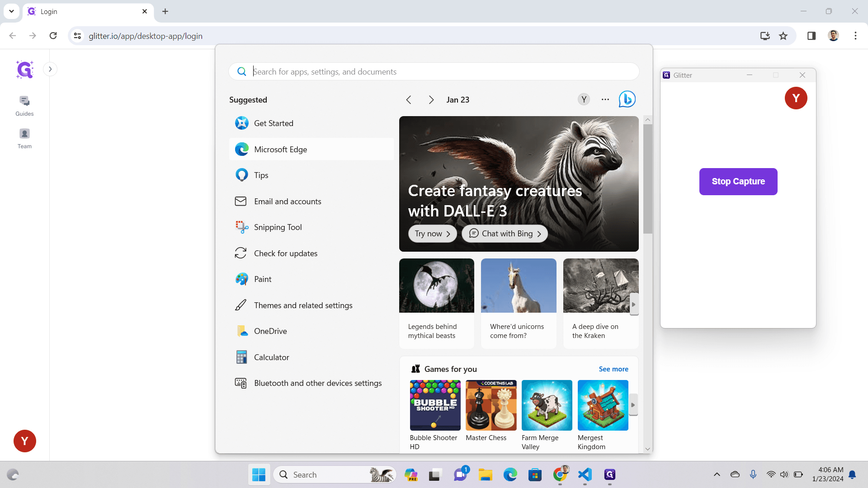Image resolution: width=868 pixels, height=488 pixels.
Task: Open File Explorer from taskbar
Action: 486,475
